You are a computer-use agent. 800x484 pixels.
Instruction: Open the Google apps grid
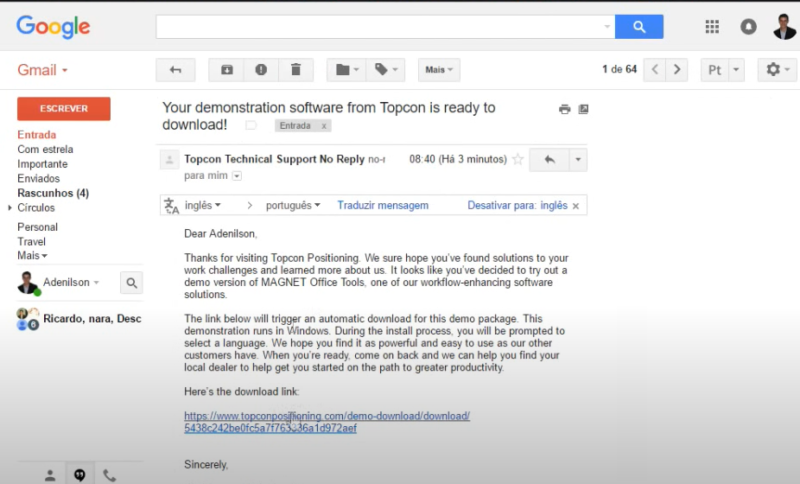pyautogui.click(x=712, y=27)
